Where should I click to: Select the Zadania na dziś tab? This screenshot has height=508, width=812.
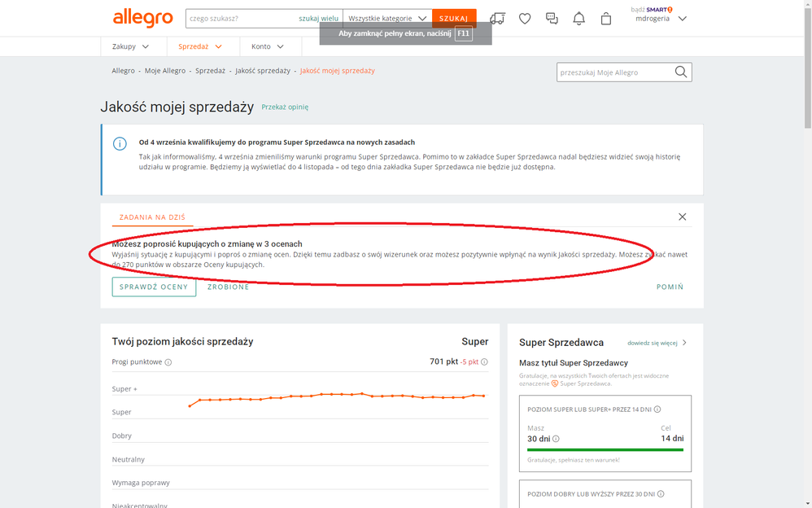[152, 217]
